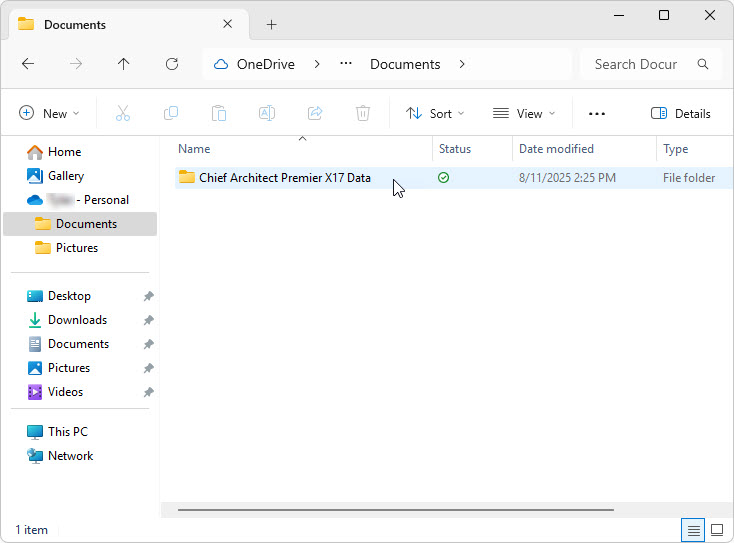Click Documents in the address bar path

[x=405, y=64]
